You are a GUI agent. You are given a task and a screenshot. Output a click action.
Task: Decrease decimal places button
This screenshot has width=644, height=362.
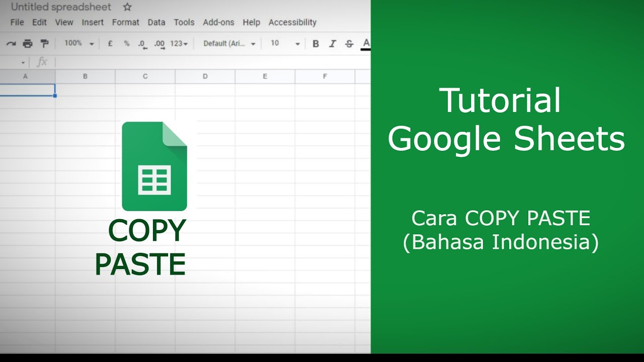142,44
